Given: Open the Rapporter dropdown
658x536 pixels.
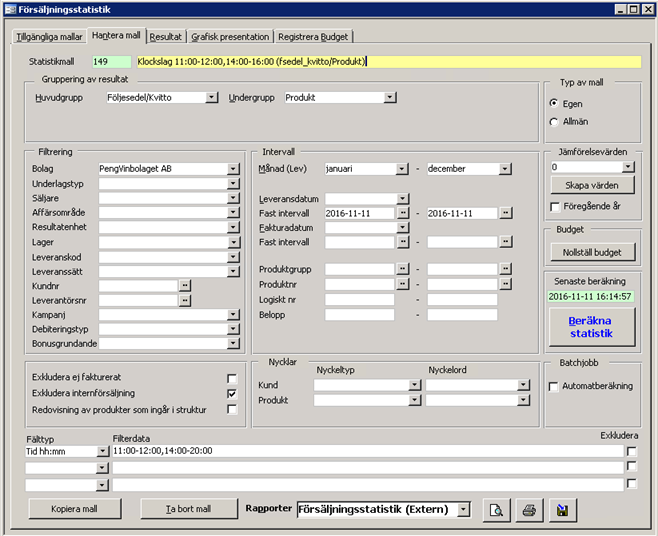Looking at the screenshot, I should click(463, 510).
